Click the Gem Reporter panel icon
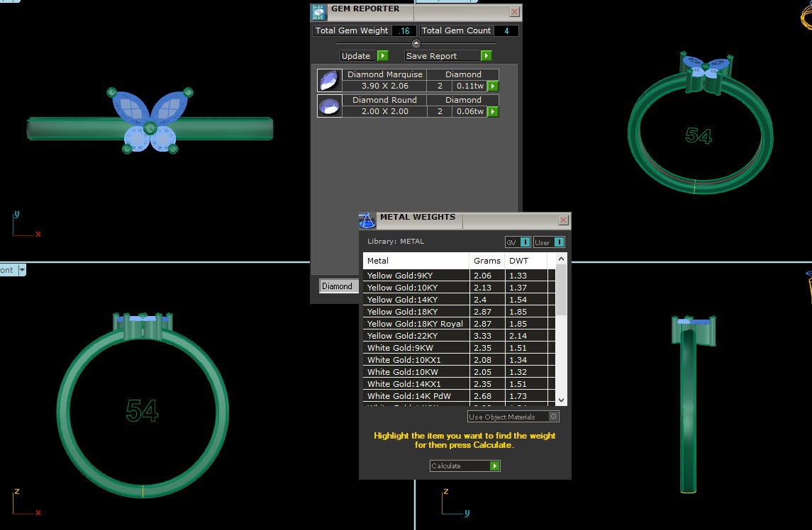This screenshot has width=812, height=530. (319, 12)
